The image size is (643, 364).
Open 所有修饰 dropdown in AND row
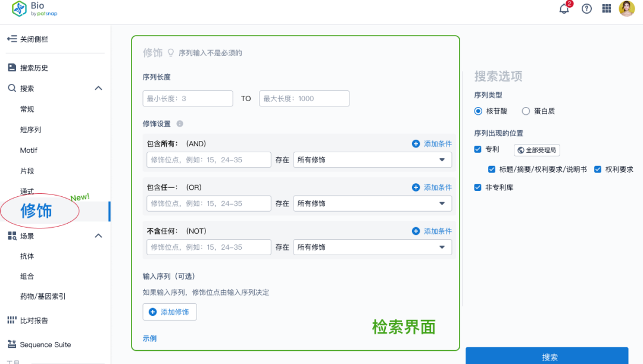[373, 159]
